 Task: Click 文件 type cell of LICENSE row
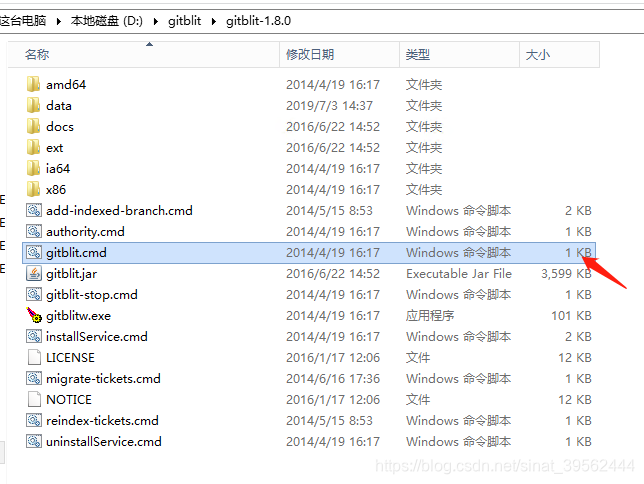[x=418, y=357]
